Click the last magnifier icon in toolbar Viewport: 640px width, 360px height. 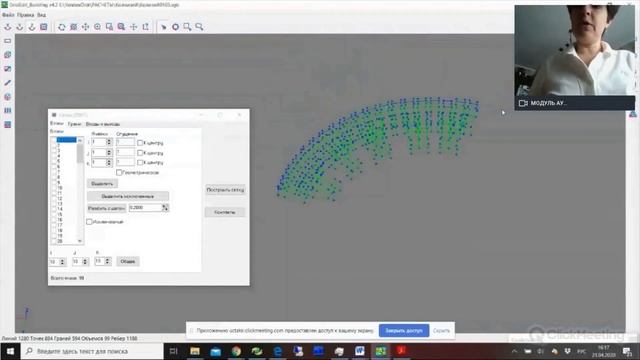coord(199,27)
